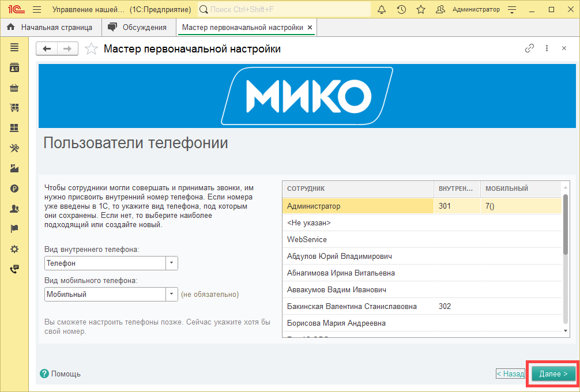The width and height of the screenshot is (580, 392).
Task: Open the notifications bell icon
Action: pos(382,9)
